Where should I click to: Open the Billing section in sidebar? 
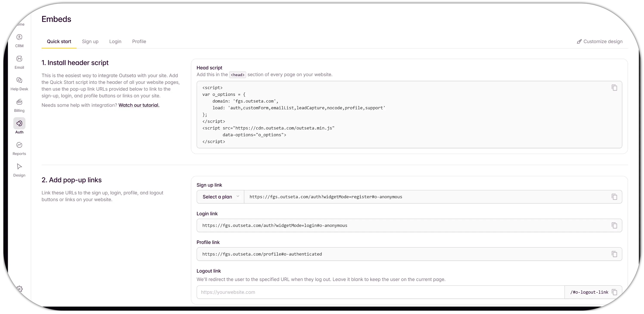tap(19, 106)
